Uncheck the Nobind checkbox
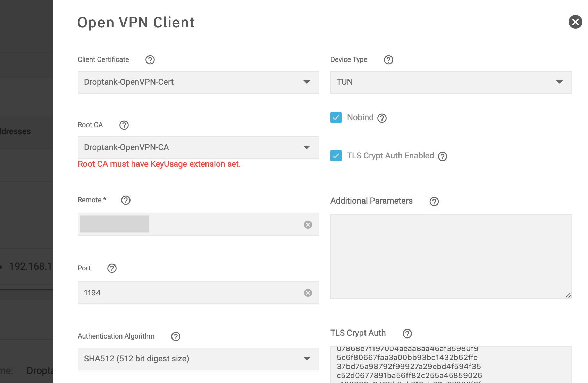 coord(336,117)
